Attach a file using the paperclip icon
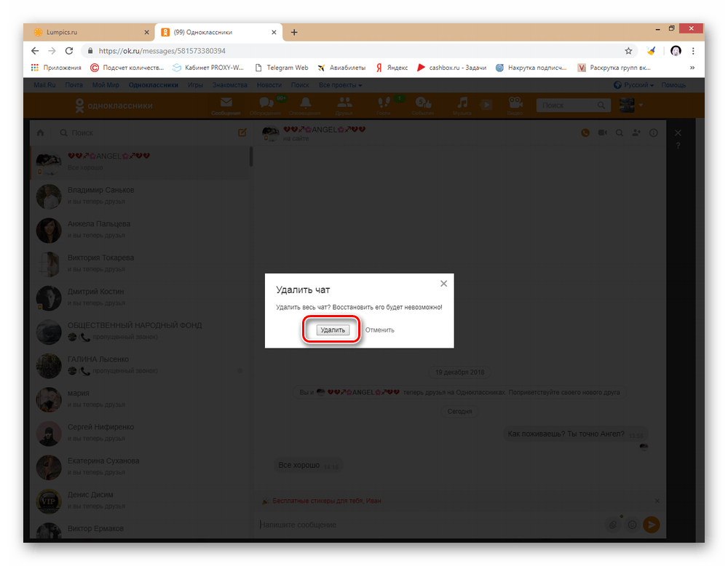This screenshot has width=728, height=566. click(612, 525)
